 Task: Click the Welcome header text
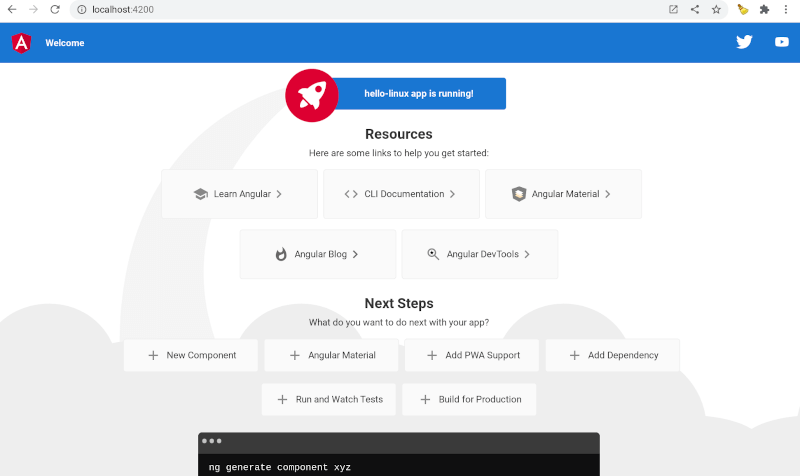pyautogui.click(x=65, y=43)
